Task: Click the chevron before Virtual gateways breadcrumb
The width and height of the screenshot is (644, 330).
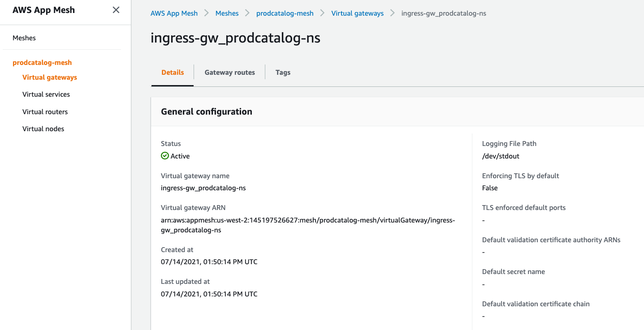Action: [x=323, y=13]
